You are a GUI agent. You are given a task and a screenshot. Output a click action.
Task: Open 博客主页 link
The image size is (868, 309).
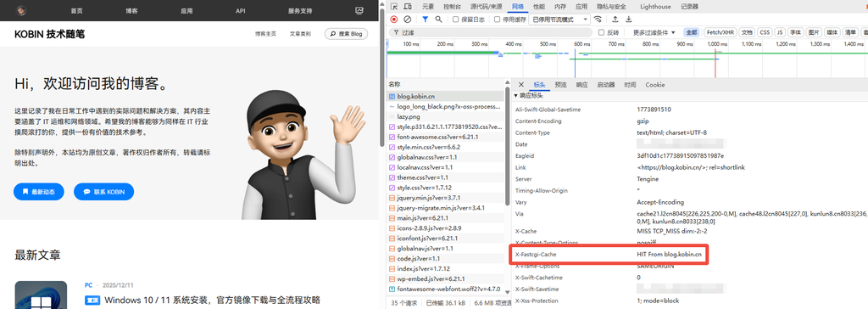pos(265,34)
